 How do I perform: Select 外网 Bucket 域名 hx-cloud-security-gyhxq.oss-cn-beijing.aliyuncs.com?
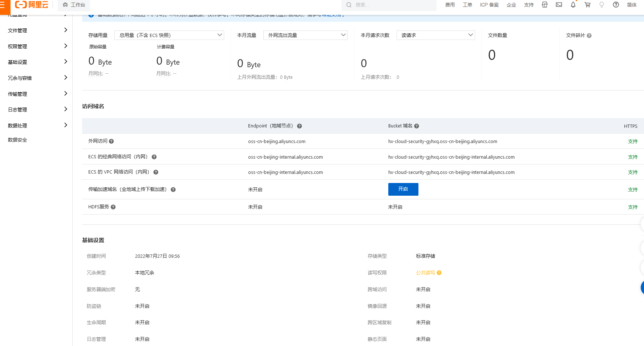click(x=443, y=141)
